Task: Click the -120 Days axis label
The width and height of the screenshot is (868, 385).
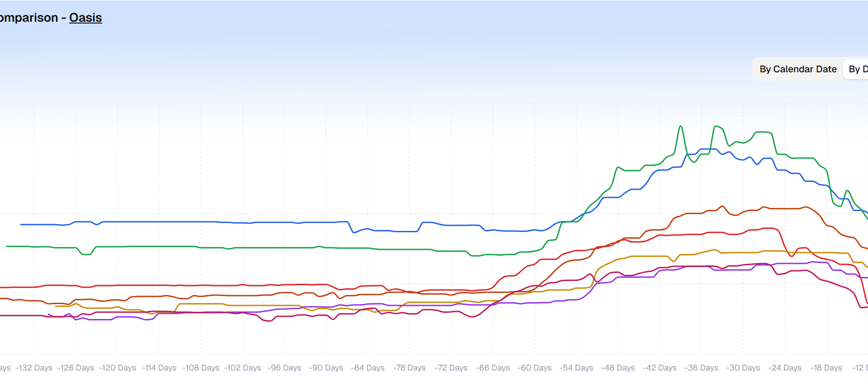Action: tap(118, 368)
